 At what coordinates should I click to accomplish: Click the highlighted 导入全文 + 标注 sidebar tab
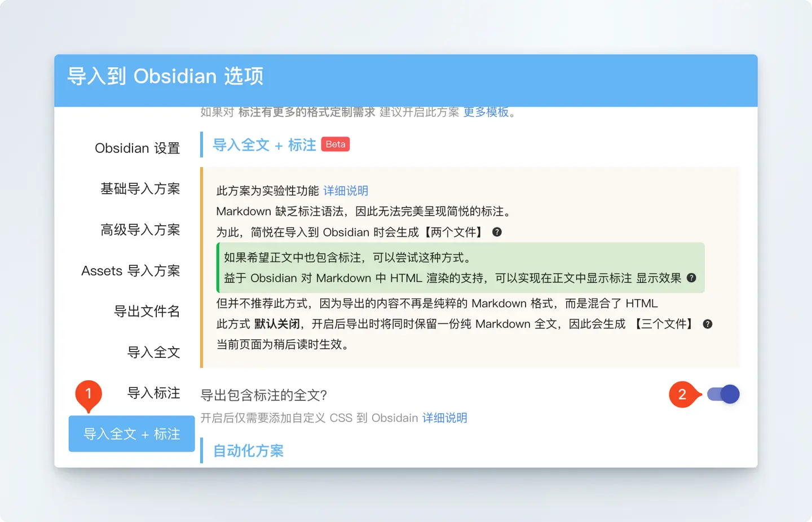(x=131, y=434)
